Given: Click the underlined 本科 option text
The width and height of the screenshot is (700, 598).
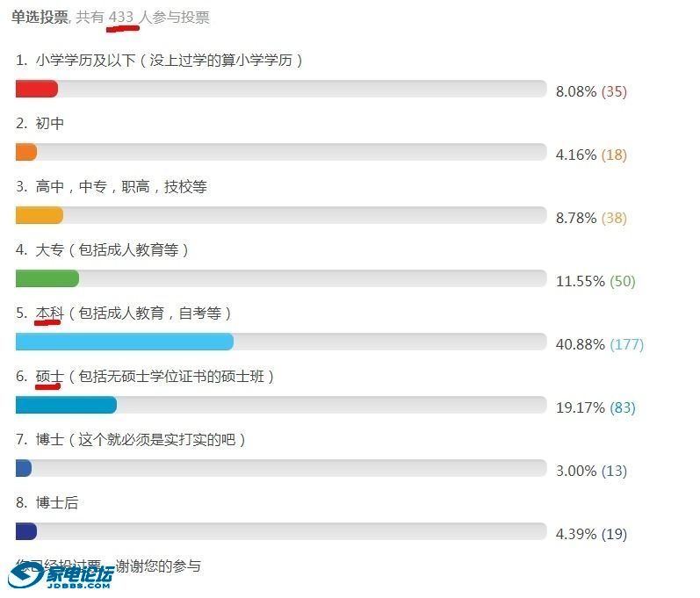Looking at the screenshot, I should tap(49, 313).
